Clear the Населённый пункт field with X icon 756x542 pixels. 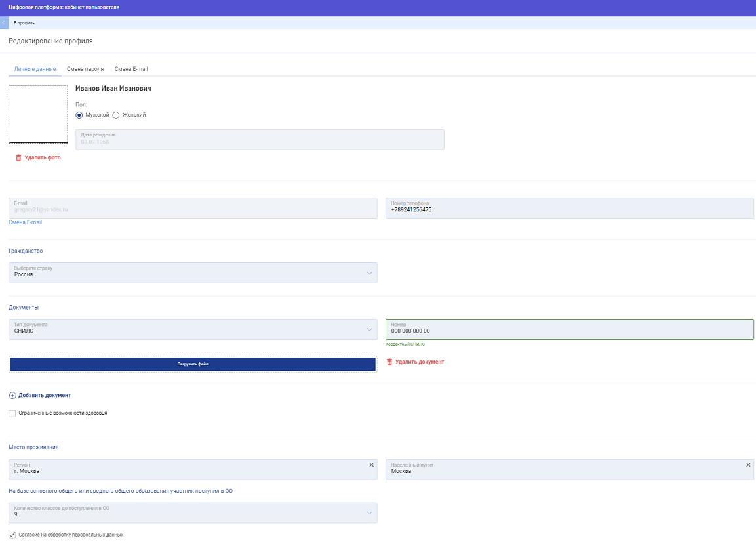(748, 465)
